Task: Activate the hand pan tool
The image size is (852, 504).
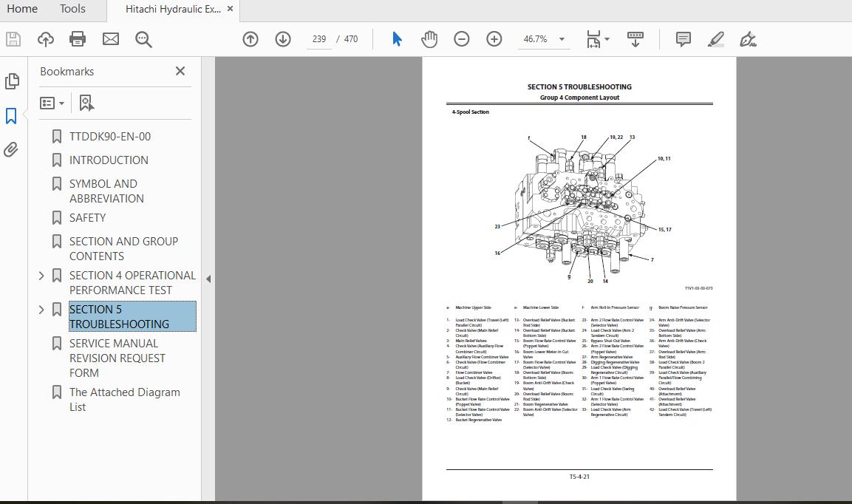Action: point(429,39)
